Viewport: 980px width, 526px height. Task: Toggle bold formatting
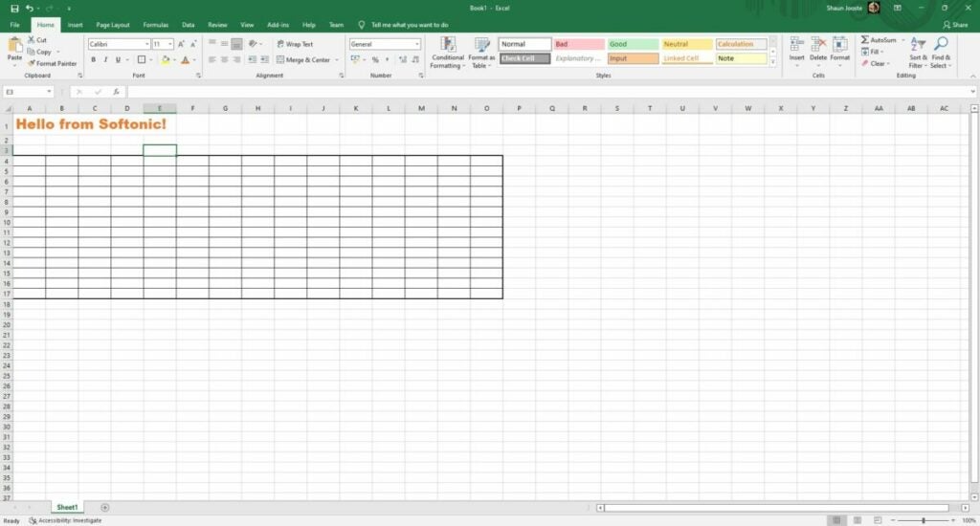coord(93,60)
